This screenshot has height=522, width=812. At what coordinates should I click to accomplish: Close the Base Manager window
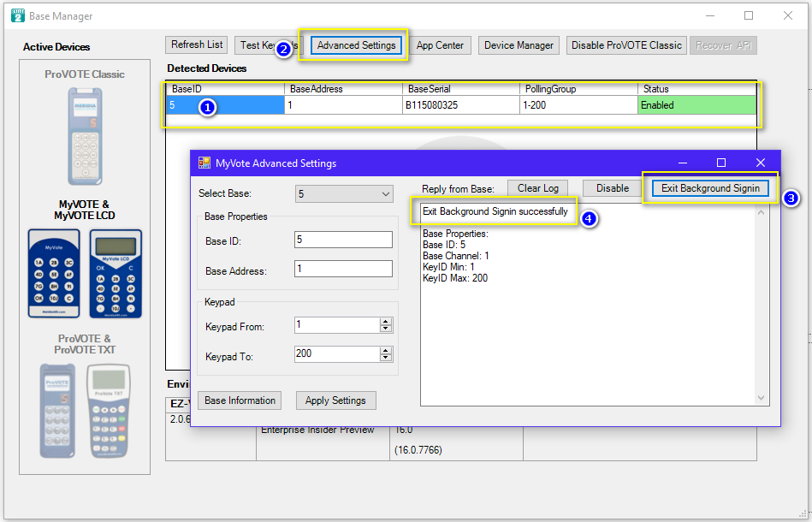point(788,15)
